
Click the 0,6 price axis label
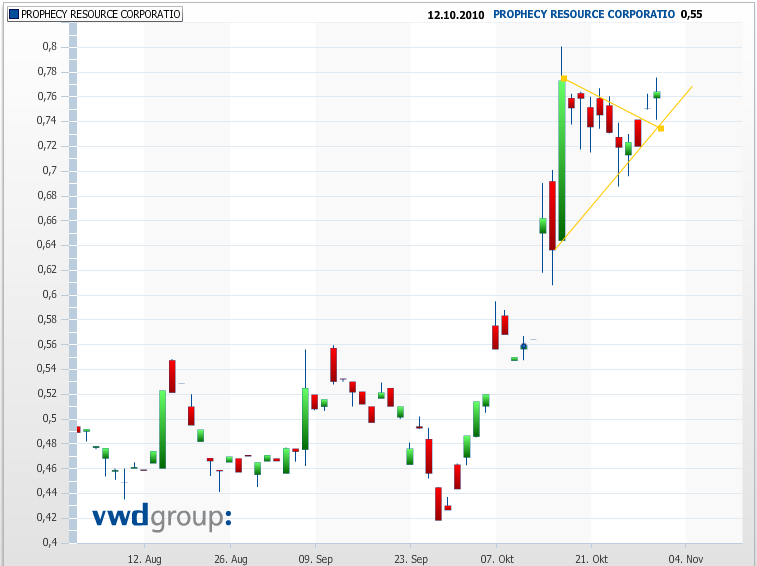tap(49, 295)
